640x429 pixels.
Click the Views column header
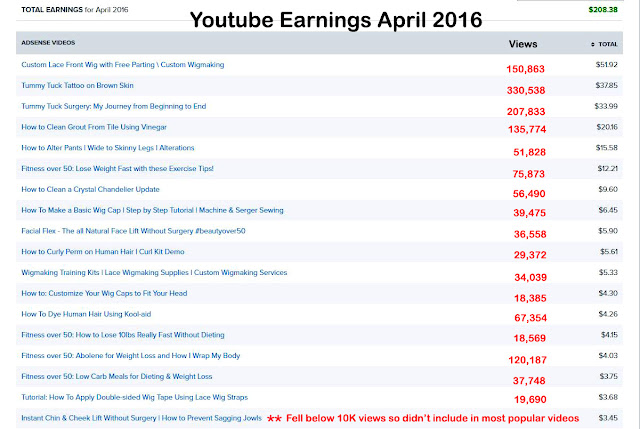[523, 44]
